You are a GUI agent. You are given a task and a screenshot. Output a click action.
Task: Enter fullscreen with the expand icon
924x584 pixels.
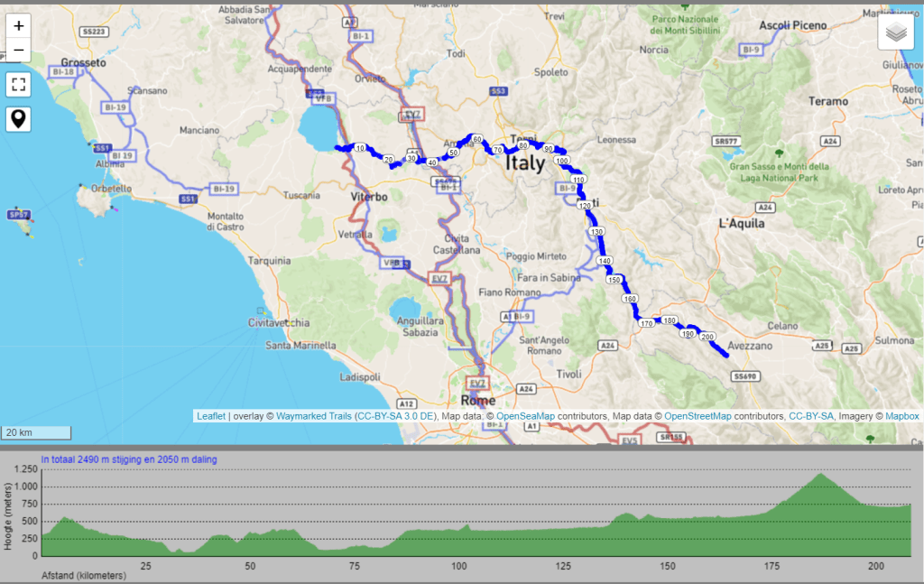(x=18, y=84)
